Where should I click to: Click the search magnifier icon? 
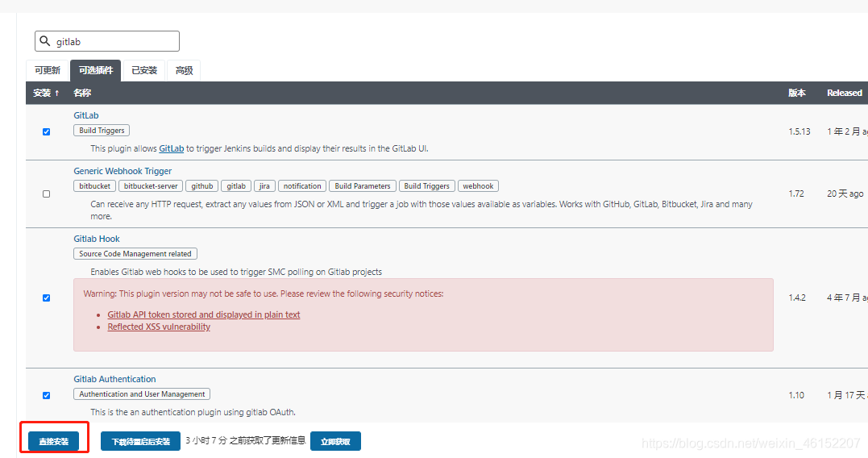45,41
